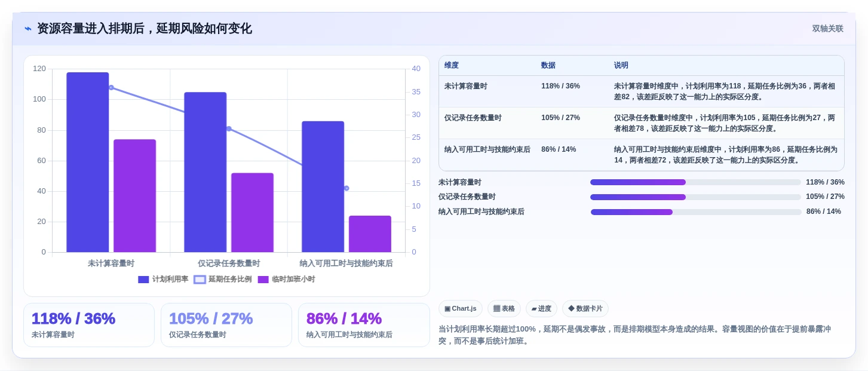Click the 计划利用率 bar for 仅记录任务数量时
This screenshot has height=371, width=868.
click(206, 172)
